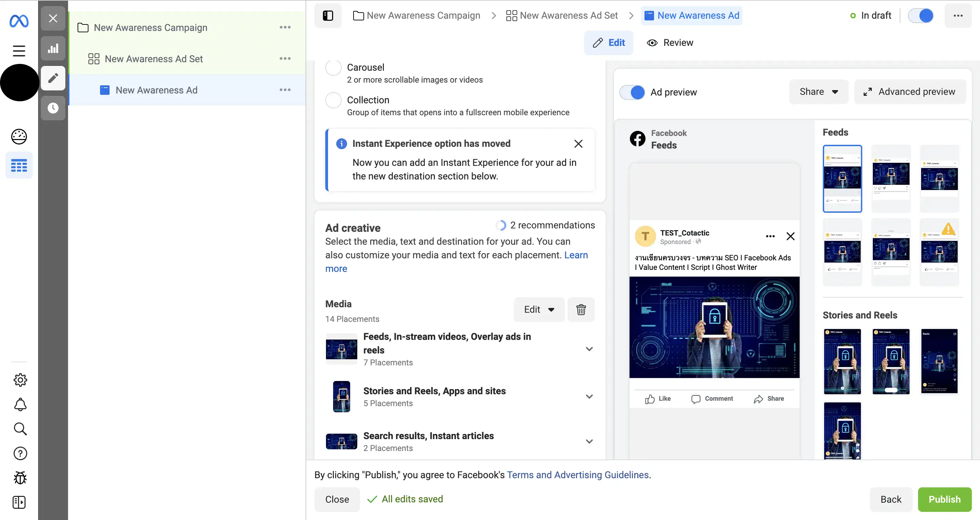Open Terms and Advertising Guidelines link
The width and height of the screenshot is (980, 520).
coord(577,475)
